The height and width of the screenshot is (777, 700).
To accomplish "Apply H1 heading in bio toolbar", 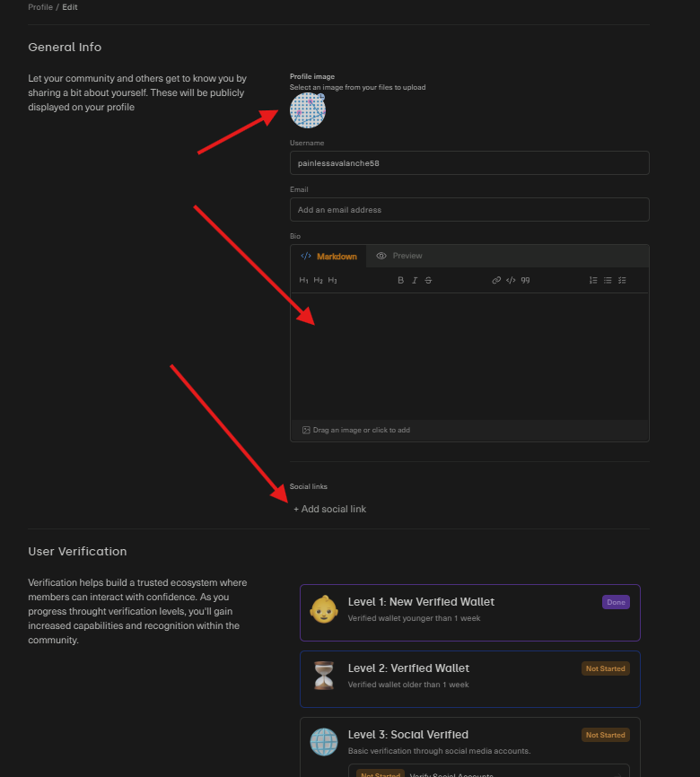I will [303, 281].
